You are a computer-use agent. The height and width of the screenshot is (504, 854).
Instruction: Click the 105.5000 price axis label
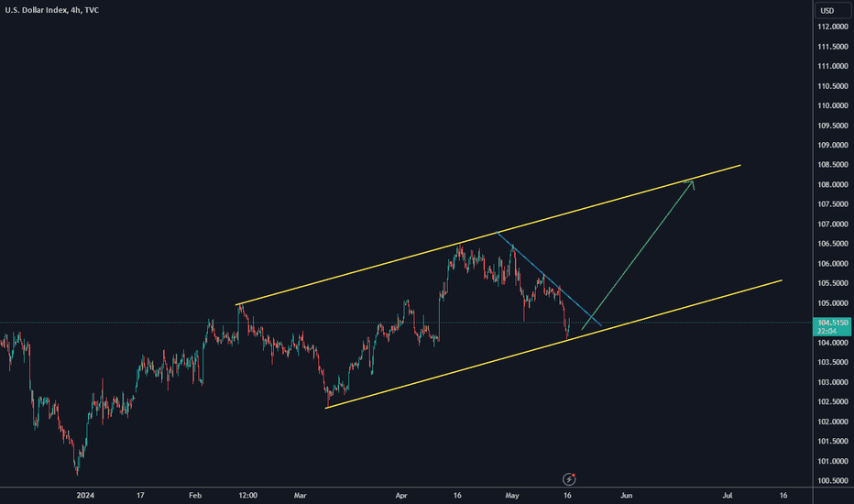click(833, 283)
